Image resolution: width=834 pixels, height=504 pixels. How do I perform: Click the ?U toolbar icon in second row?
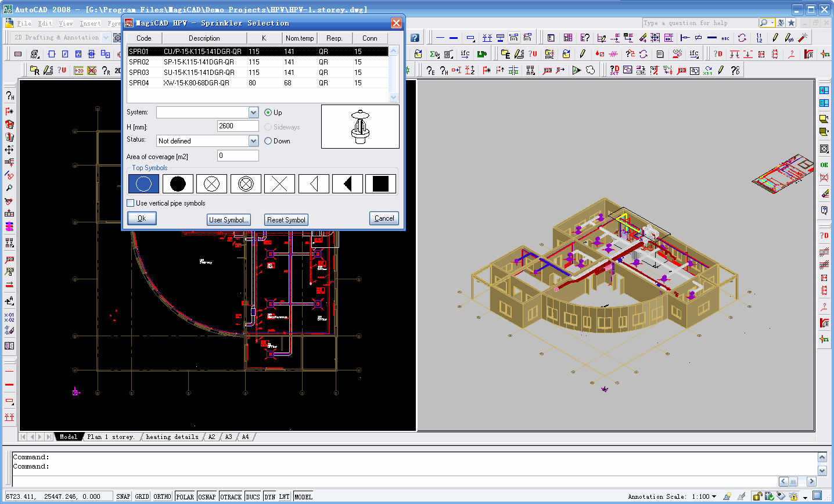click(x=533, y=54)
